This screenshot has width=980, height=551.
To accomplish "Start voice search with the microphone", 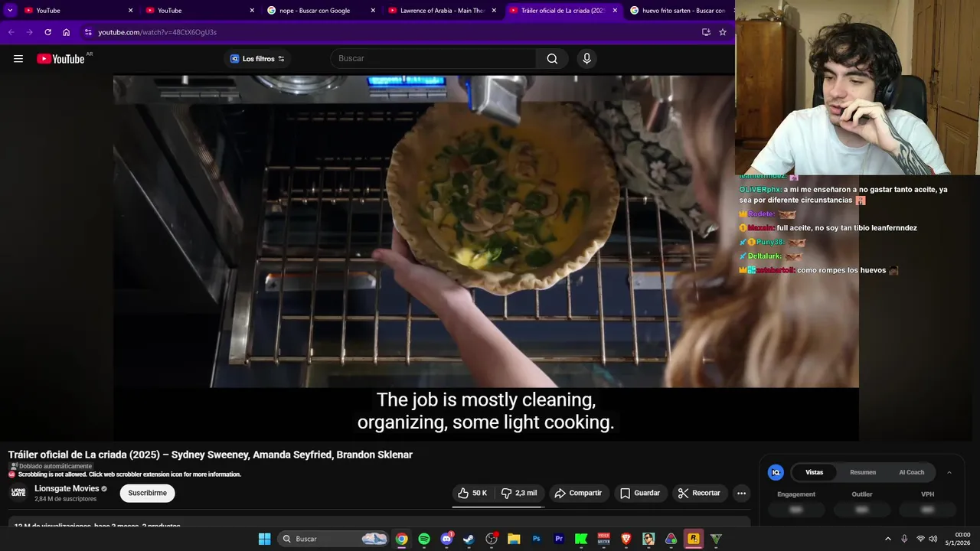I will (586, 59).
